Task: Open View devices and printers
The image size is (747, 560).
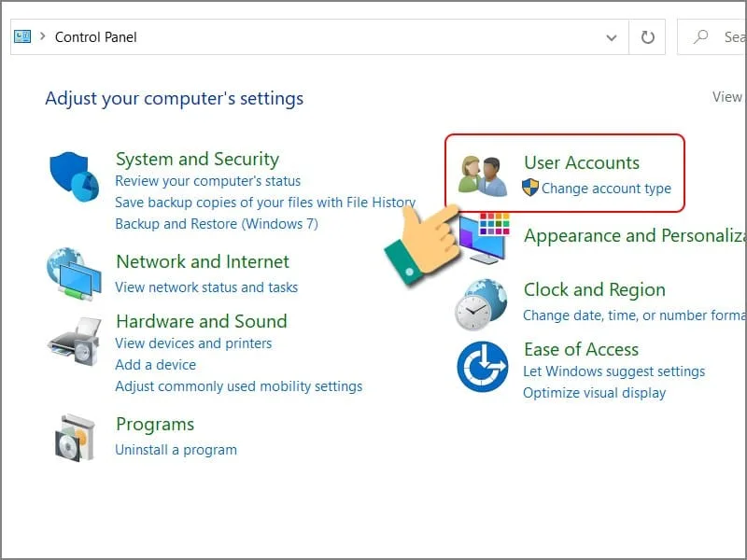Action: [x=193, y=343]
